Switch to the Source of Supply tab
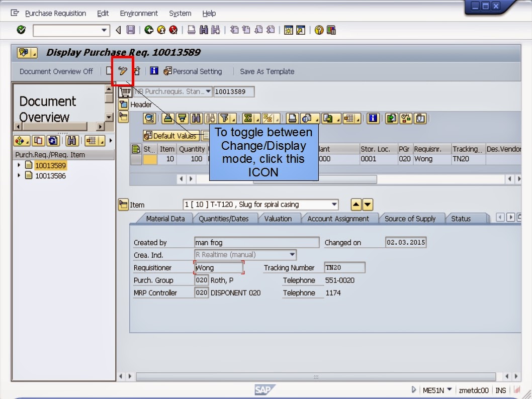 click(411, 218)
